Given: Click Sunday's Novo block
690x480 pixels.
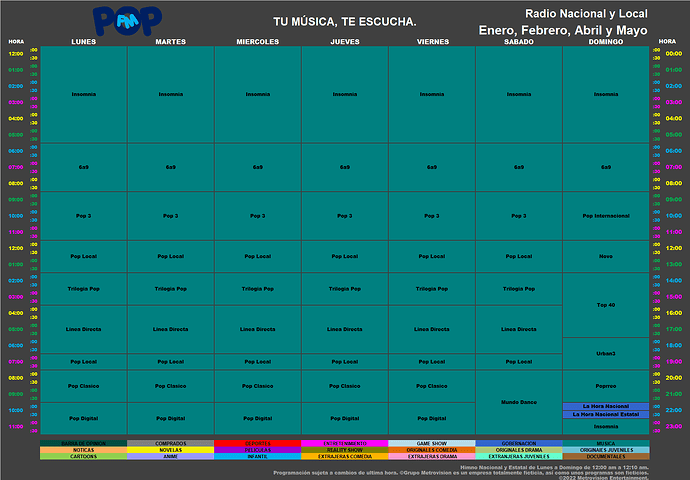Looking at the screenshot, I should point(606,256).
